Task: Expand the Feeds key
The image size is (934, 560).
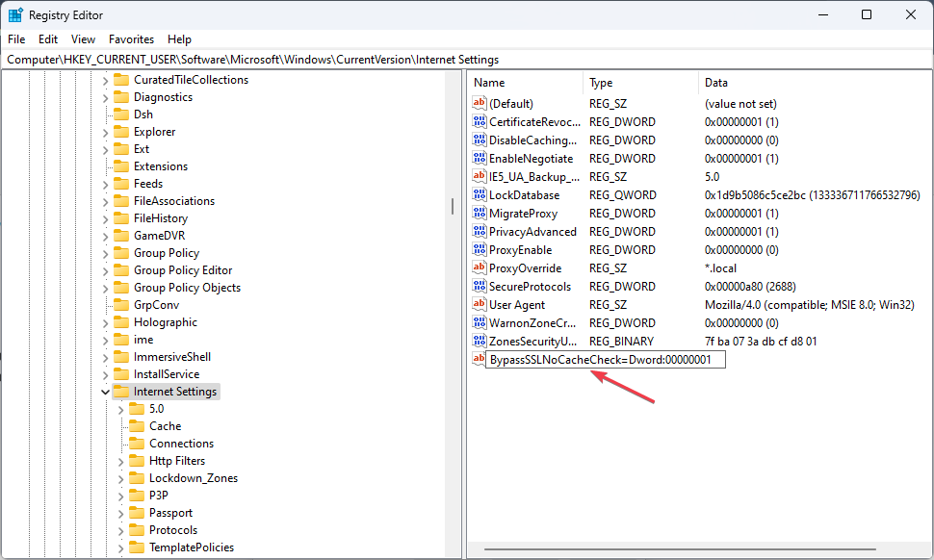Action: [x=105, y=185]
